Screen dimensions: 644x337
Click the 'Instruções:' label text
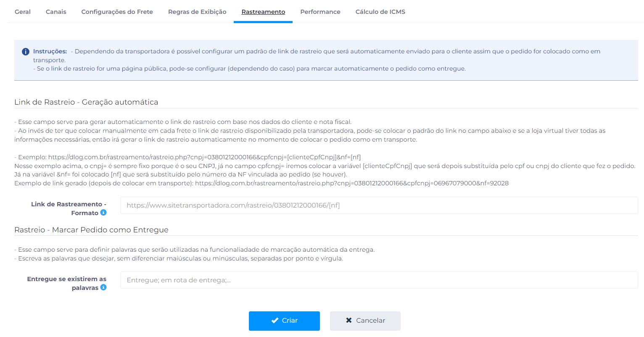[x=50, y=51]
